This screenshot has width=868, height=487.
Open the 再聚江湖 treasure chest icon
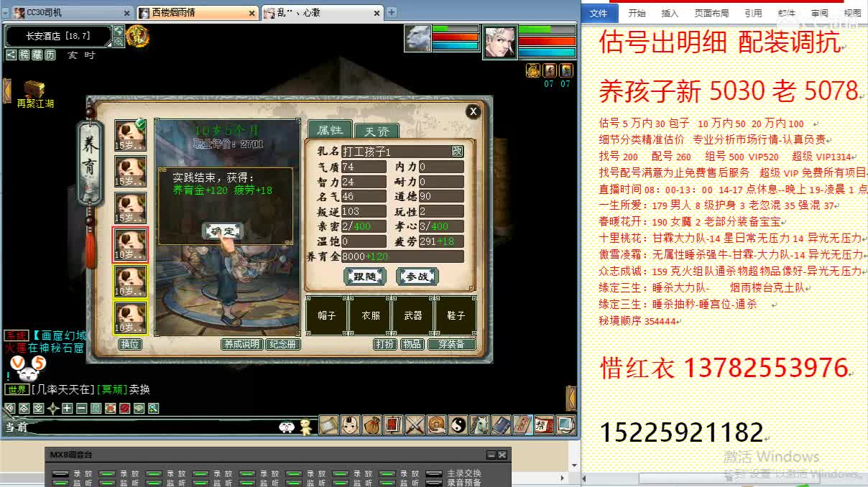34,90
